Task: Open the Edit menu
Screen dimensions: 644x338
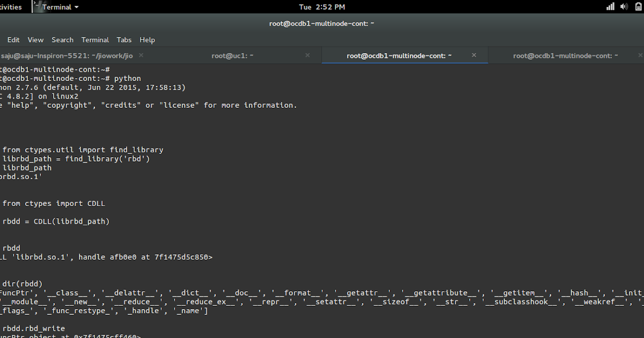Action: (x=13, y=40)
